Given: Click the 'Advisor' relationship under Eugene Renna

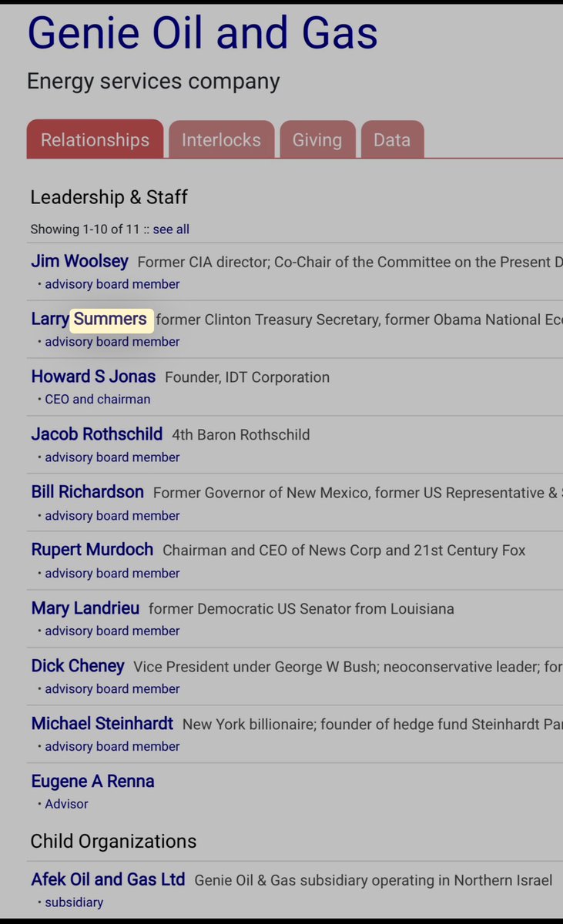Looking at the screenshot, I should click(x=66, y=804).
